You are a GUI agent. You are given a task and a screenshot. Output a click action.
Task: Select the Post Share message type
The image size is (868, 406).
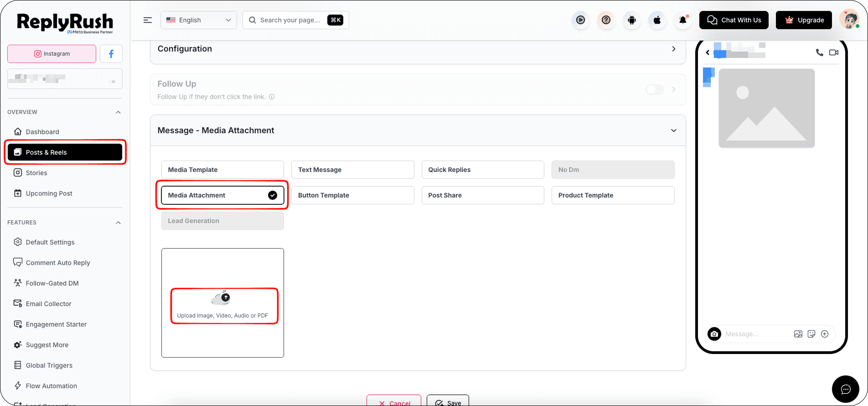[x=483, y=195]
